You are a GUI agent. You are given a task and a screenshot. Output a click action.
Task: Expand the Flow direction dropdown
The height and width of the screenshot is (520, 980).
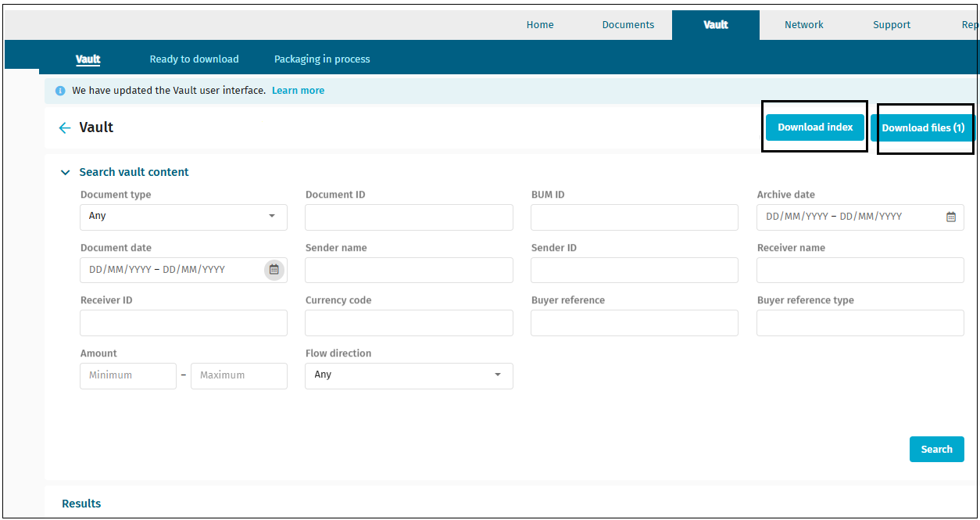pyautogui.click(x=409, y=375)
